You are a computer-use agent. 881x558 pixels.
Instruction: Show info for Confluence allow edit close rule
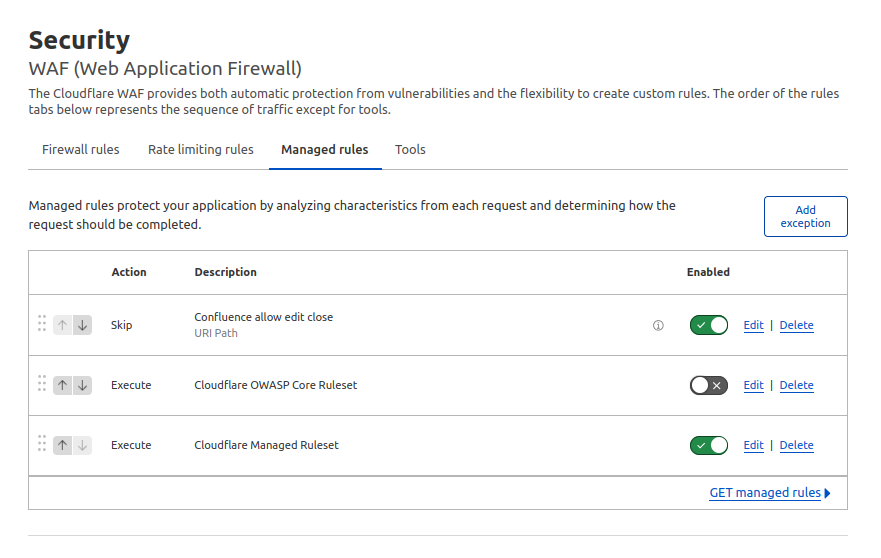click(658, 325)
